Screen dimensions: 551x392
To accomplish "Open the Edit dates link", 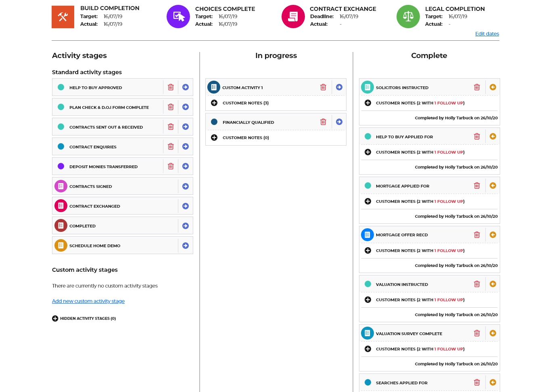I will point(487,34).
